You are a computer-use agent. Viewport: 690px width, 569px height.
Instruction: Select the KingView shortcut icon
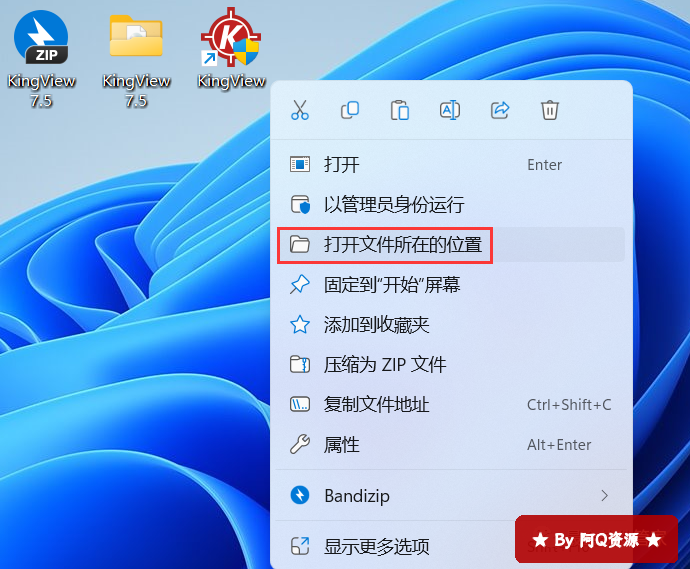231,48
